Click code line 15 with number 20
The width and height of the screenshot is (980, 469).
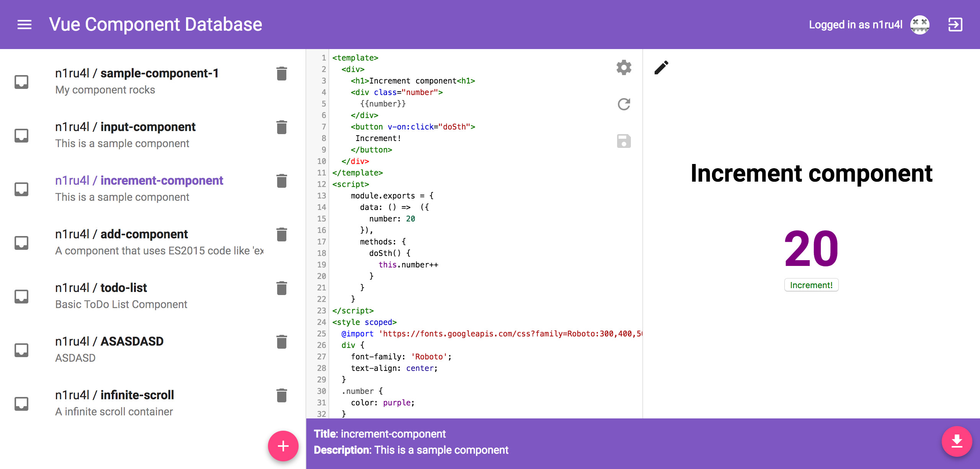click(x=392, y=219)
